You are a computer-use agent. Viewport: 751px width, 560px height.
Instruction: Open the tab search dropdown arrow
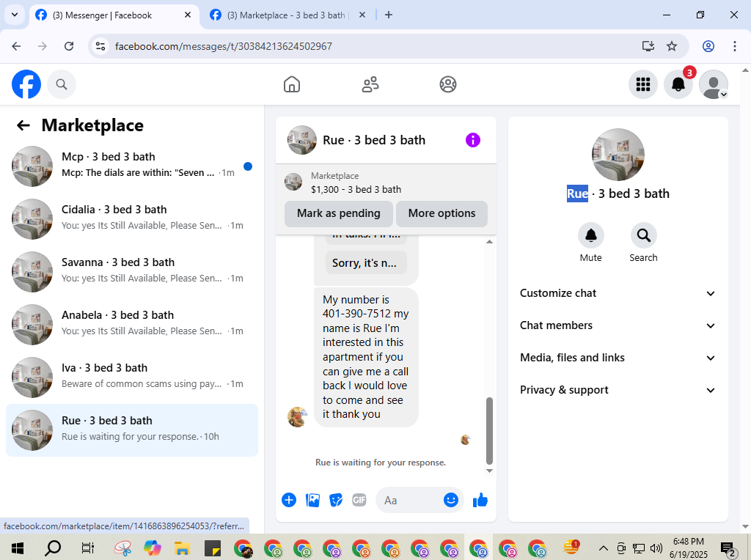pyautogui.click(x=15, y=15)
